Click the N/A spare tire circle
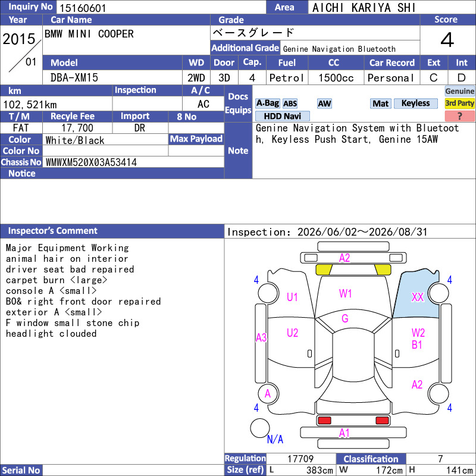 [260, 428]
